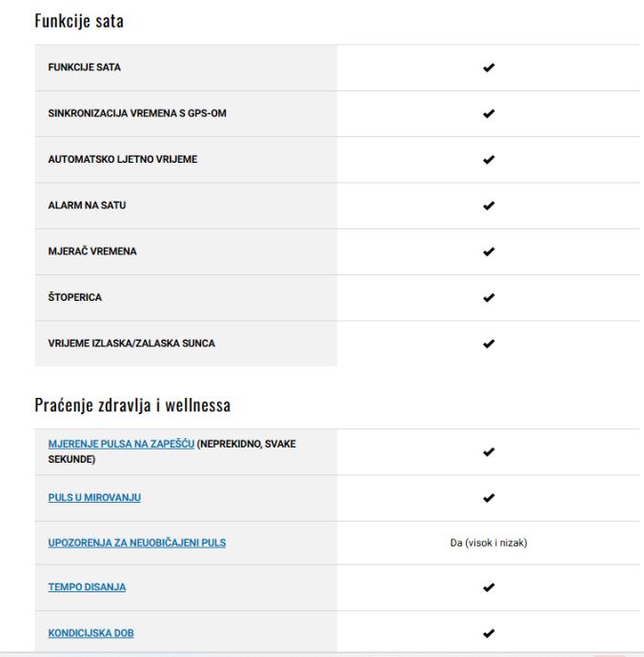Click the Tempo disanja checkmark
This screenshot has width=644, height=657.
[488, 587]
